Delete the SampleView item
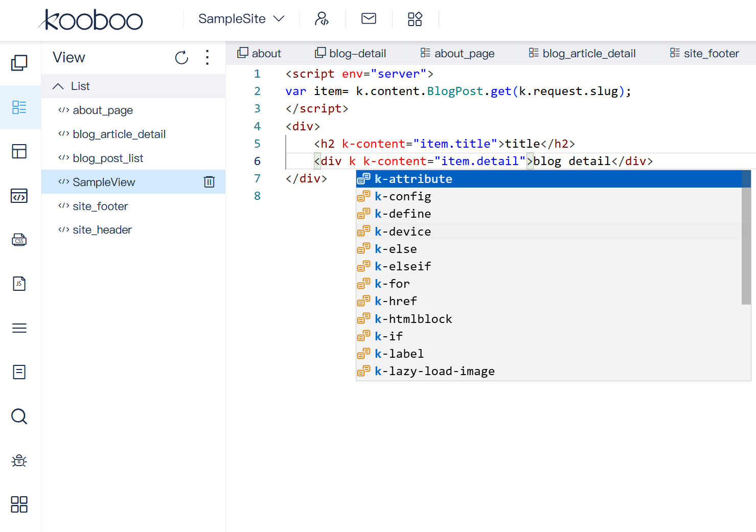The width and height of the screenshot is (756, 532). (x=209, y=182)
